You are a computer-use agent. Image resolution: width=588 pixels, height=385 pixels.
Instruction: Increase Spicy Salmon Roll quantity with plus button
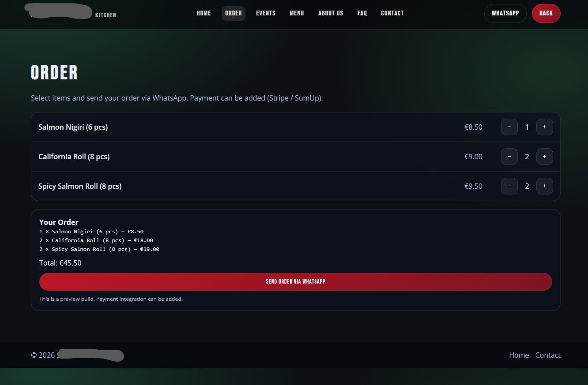click(544, 186)
